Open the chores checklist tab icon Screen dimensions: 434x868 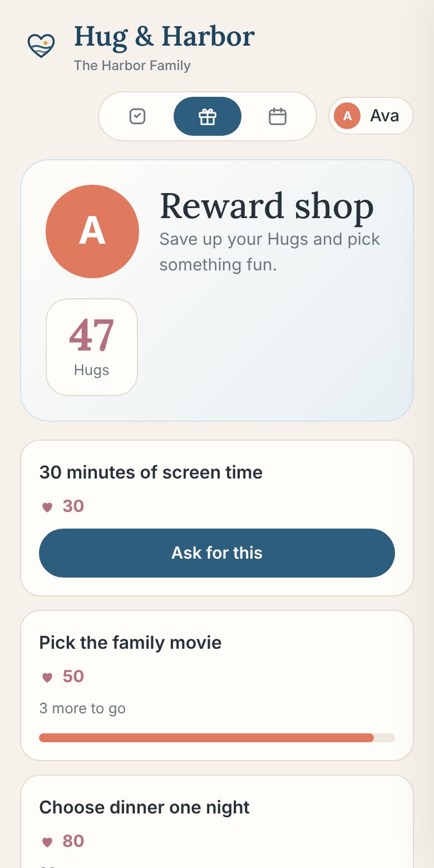(x=137, y=116)
